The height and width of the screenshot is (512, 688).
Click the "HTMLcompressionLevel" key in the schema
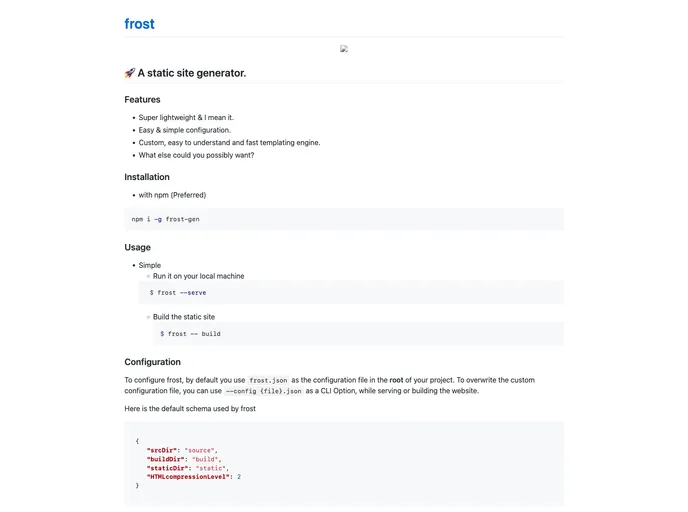190,477
